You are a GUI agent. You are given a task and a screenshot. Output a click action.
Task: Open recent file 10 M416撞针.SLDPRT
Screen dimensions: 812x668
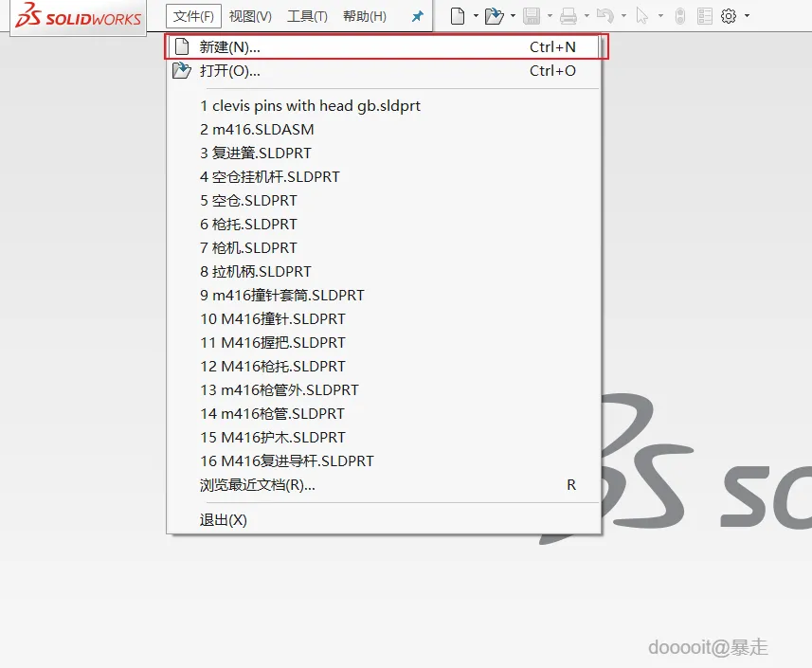(384, 319)
